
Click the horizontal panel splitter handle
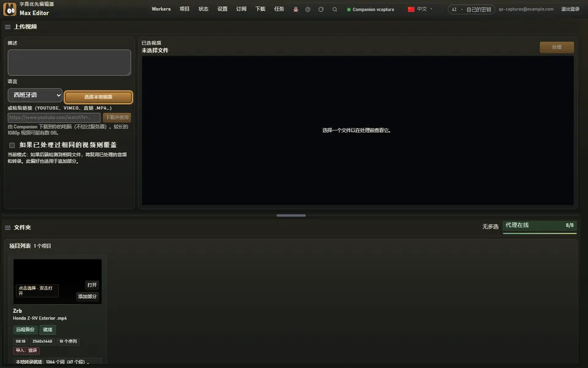tap(291, 215)
